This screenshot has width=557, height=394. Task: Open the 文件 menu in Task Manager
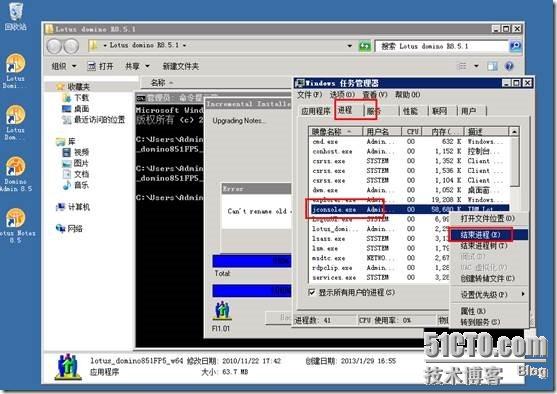tap(309, 95)
